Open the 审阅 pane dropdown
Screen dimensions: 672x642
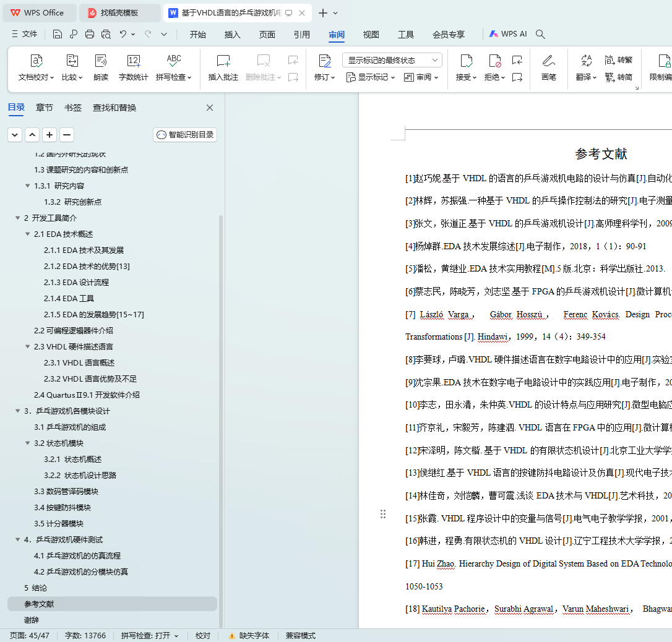click(x=421, y=77)
